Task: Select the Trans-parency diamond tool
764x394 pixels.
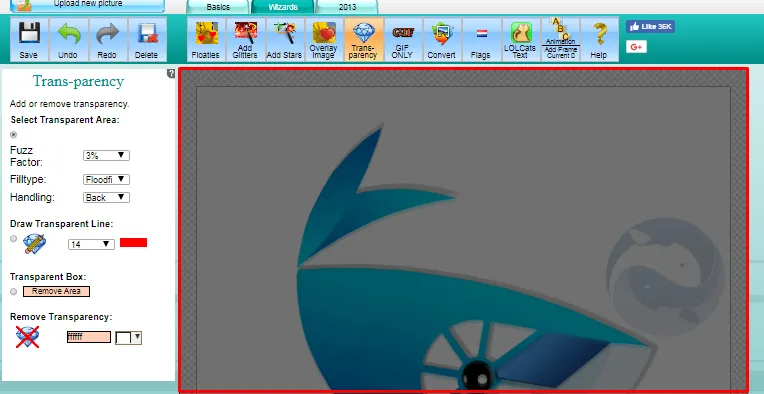Action: [363, 39]
